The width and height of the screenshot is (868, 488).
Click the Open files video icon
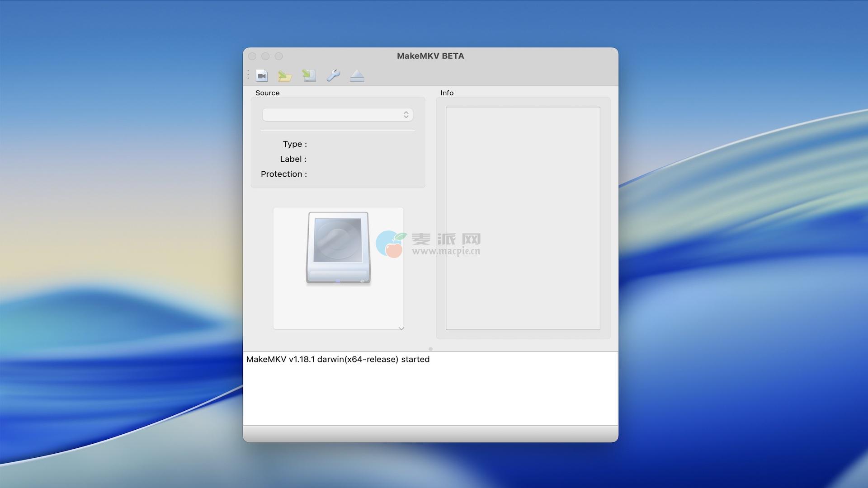click(x=262, y=75)
